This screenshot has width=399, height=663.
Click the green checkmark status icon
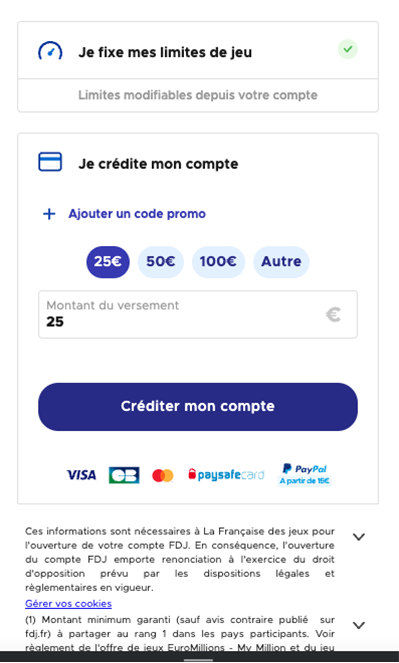click(x=347, y=49)
